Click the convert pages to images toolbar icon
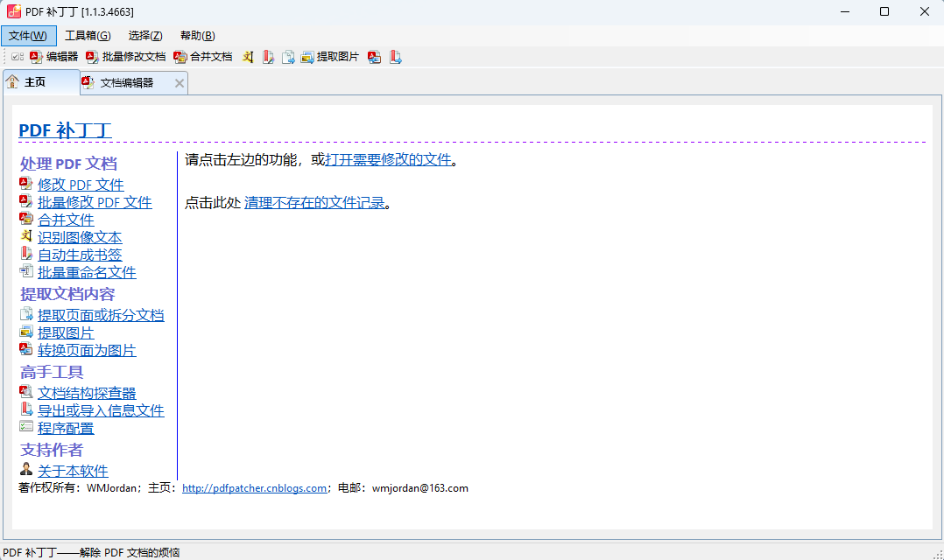 [x=375, y=57]
